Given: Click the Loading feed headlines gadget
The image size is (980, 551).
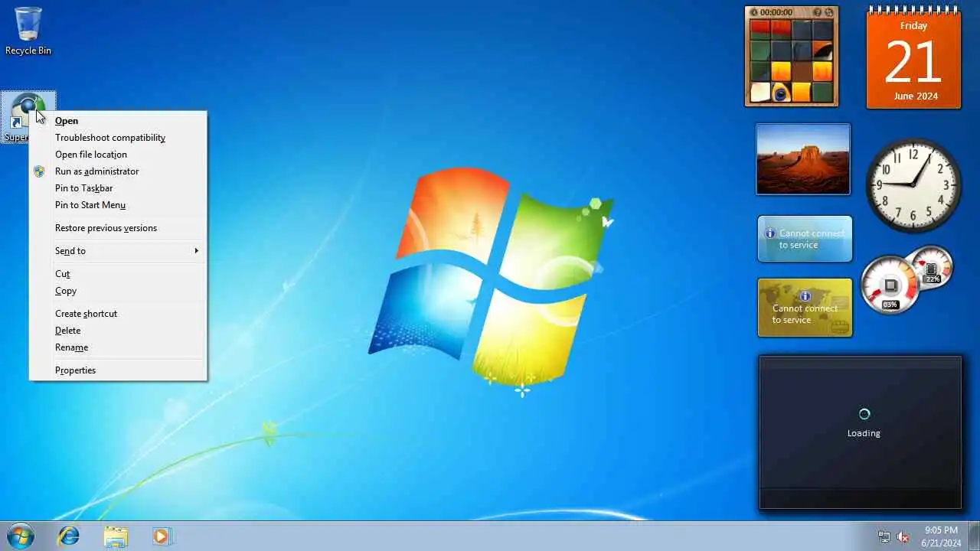Looking at the screenshot, I should click(x=860, y=432).
